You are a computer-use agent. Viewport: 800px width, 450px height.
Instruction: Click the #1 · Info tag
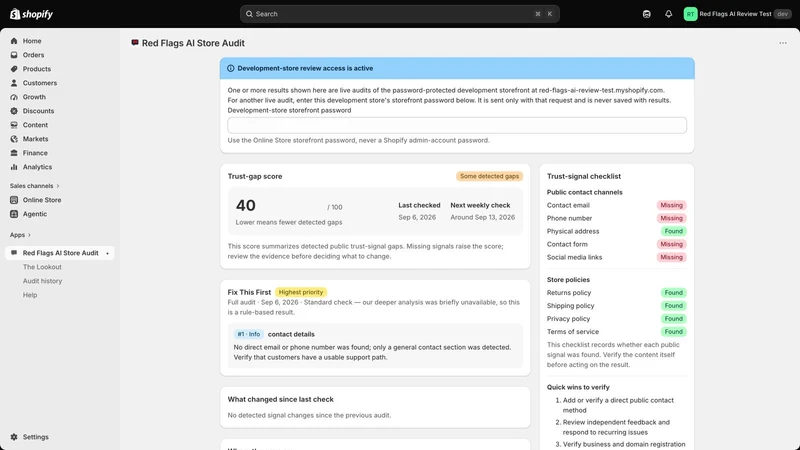248,334
